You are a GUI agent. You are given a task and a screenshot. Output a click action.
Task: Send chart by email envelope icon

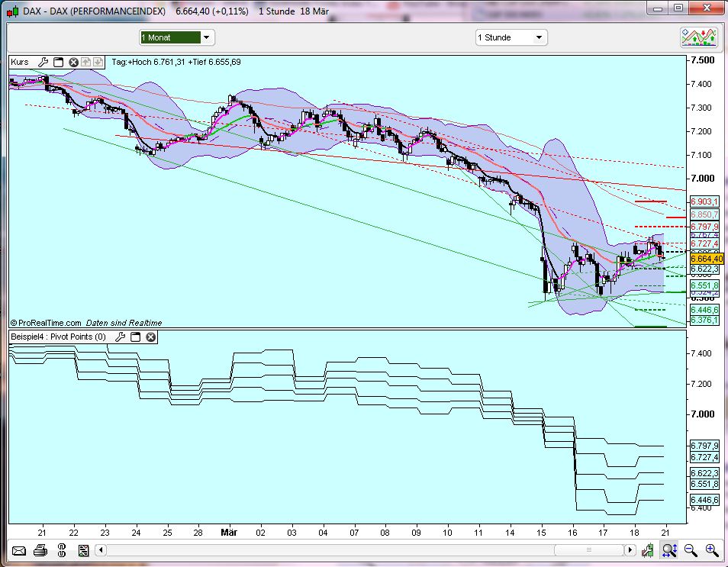point(18,551)
